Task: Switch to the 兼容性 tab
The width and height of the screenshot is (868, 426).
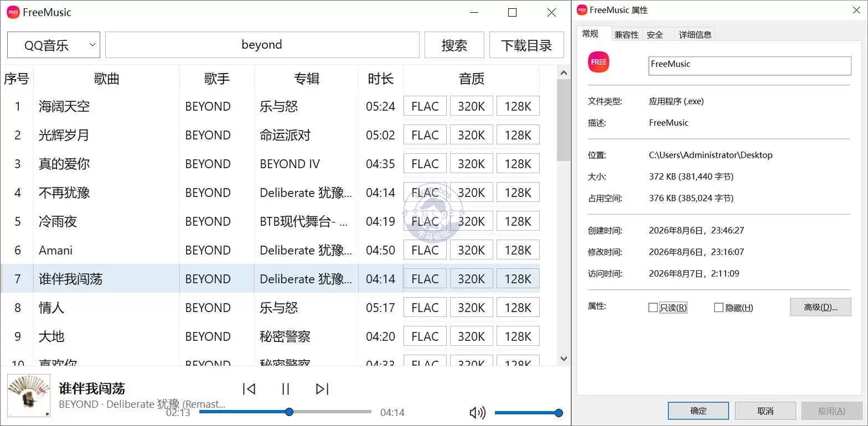Action: pos(627,34)
